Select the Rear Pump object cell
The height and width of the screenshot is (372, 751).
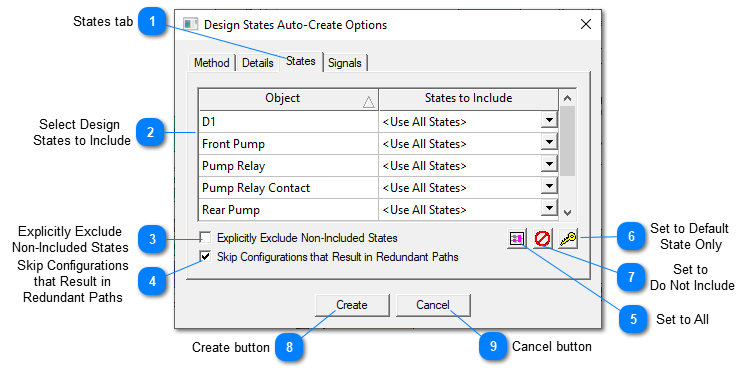pos(289,209)
